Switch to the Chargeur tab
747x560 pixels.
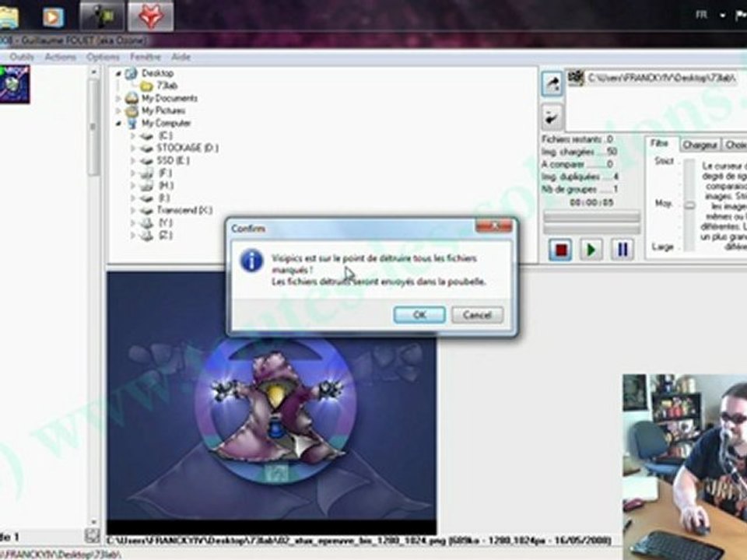[699, 145]
